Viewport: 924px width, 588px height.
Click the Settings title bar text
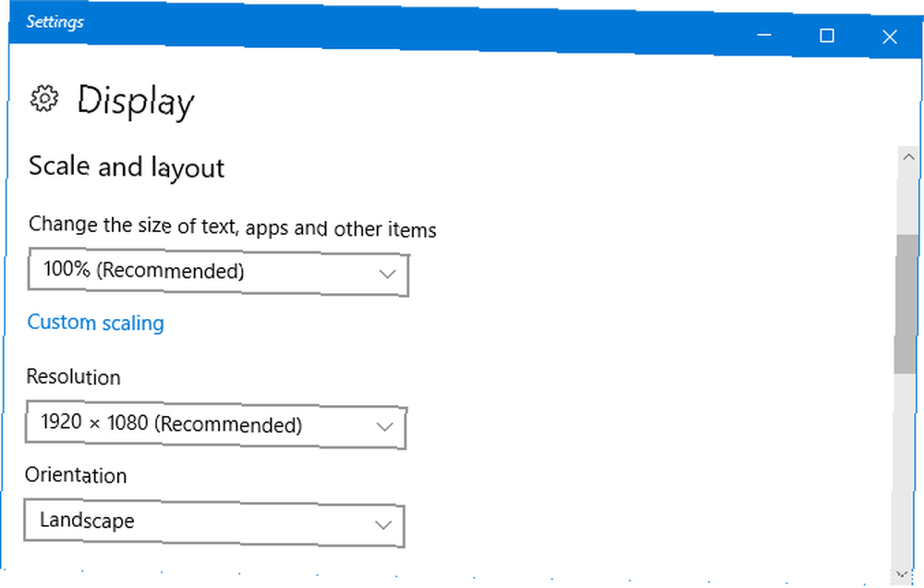point(55,21)
